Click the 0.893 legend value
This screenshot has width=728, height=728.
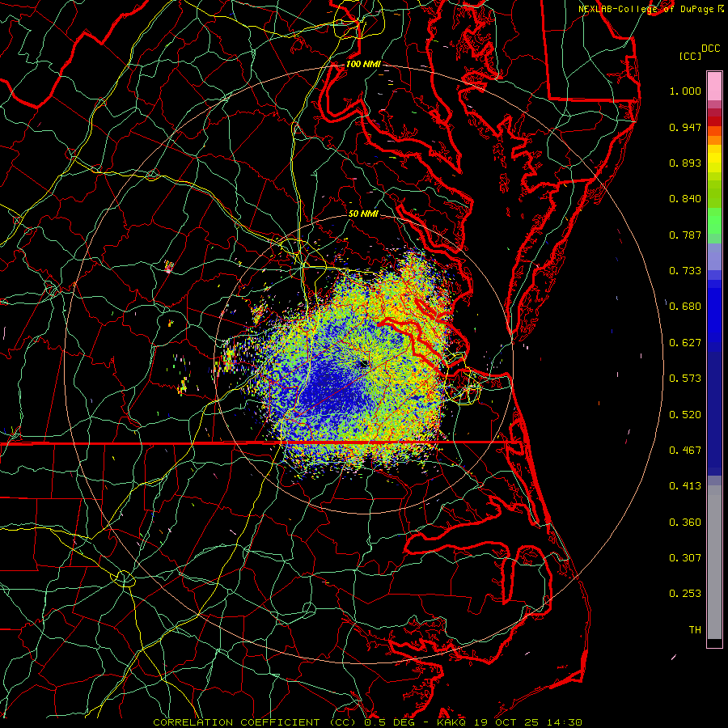pyautogui.click(x=685, y=163)
